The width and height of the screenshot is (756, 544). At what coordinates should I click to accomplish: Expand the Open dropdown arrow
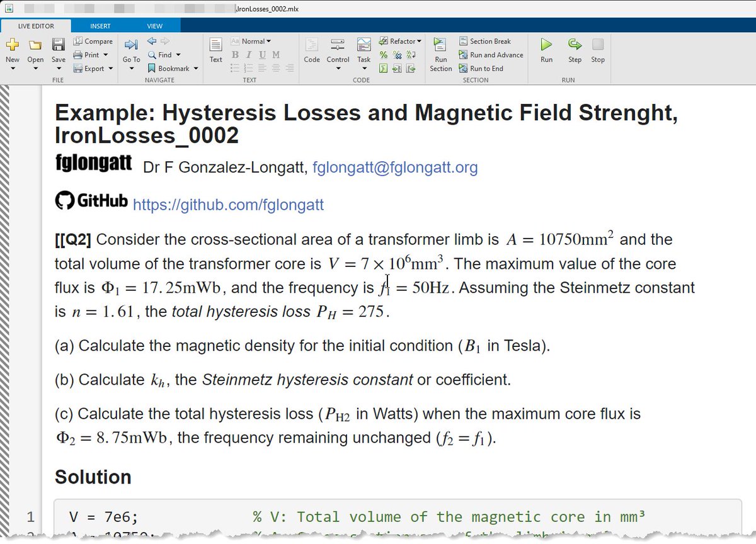point(35,69)
